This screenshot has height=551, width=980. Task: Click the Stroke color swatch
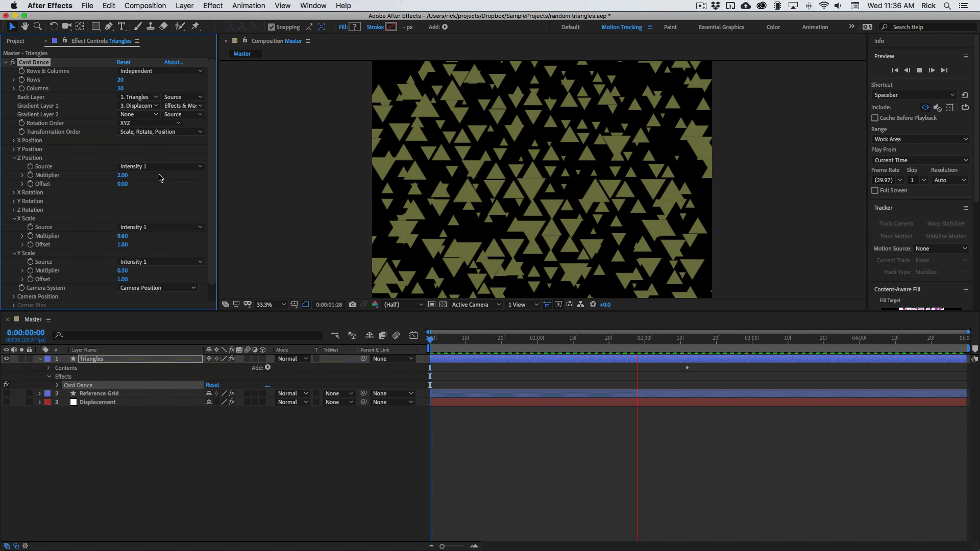391,27
